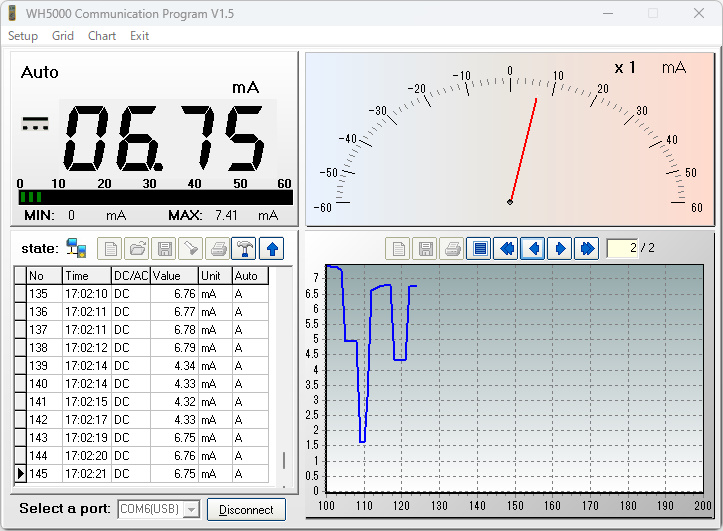This screenshot has width=723, height=531.
Task: Open the Setup menu
Action: (x=23, y=36)
